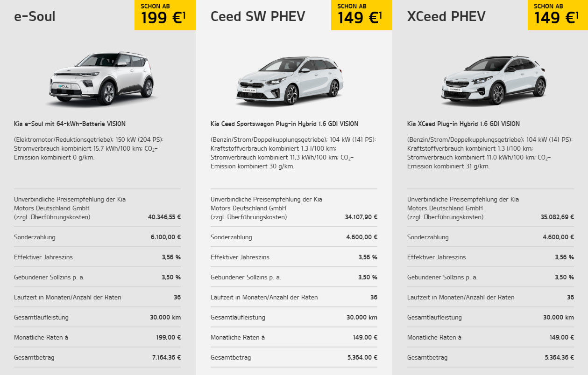Click the Kia e-Soul 64-kWh-Batterie VISION title

click(70, 124)
